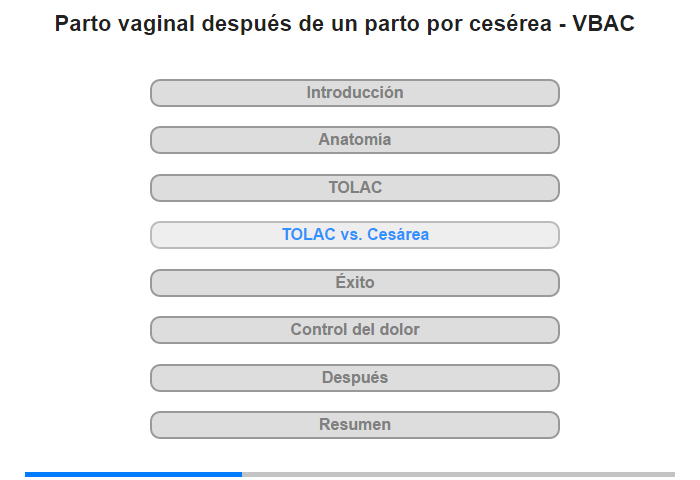Click the end of the blue progress segment

pos(240,474)
